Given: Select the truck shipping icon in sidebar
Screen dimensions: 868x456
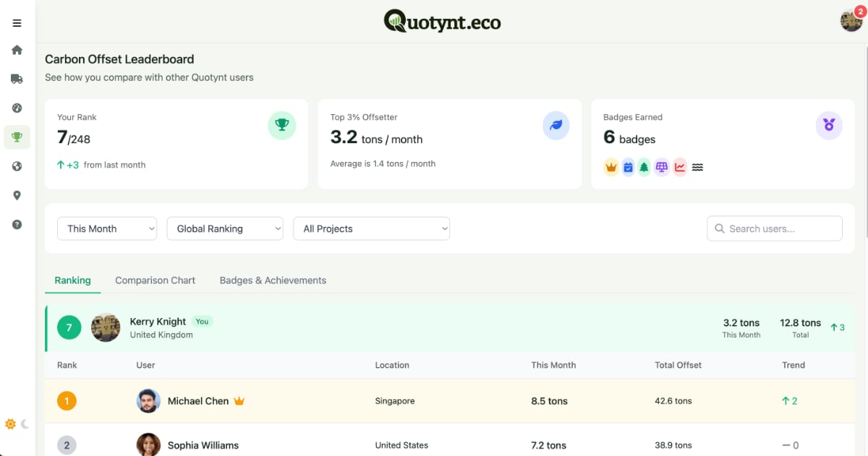Looking at the screenshot, I should [x=16, y=78].
